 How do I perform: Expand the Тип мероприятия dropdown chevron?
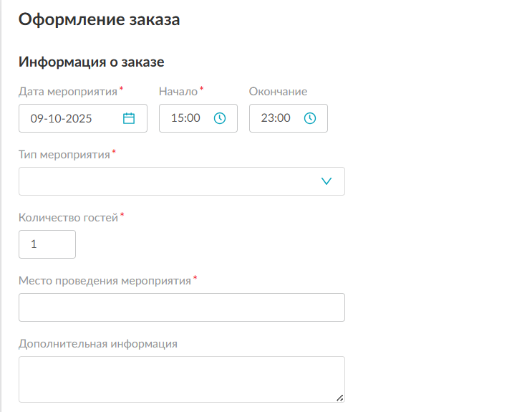[x=327, y=181]
